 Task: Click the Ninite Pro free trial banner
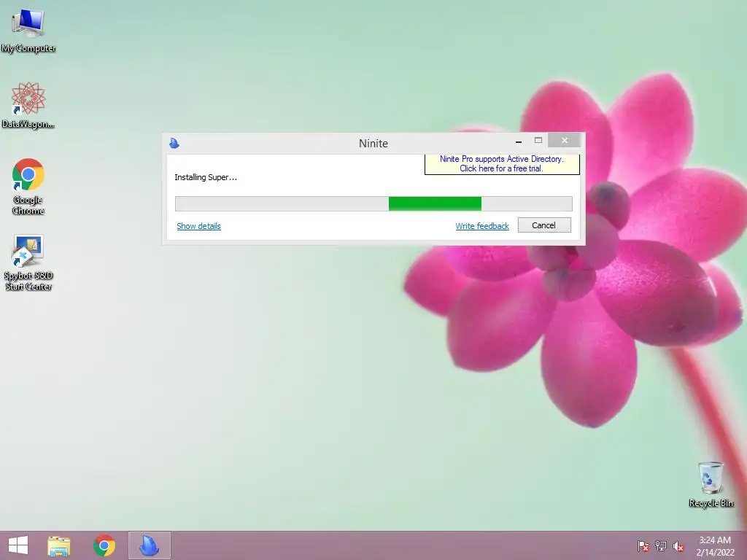point(502,164)
